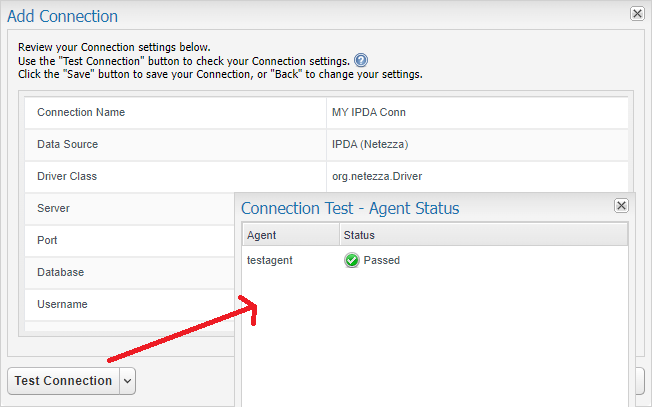Select the Connection Name label
Screen dimensions: 652x407
[81, 112]
